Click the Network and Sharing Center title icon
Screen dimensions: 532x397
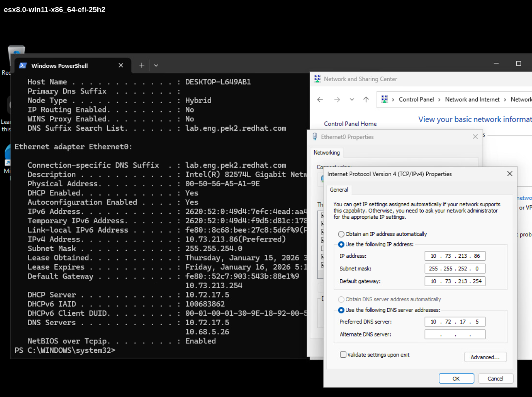click(x=317, y=79)
